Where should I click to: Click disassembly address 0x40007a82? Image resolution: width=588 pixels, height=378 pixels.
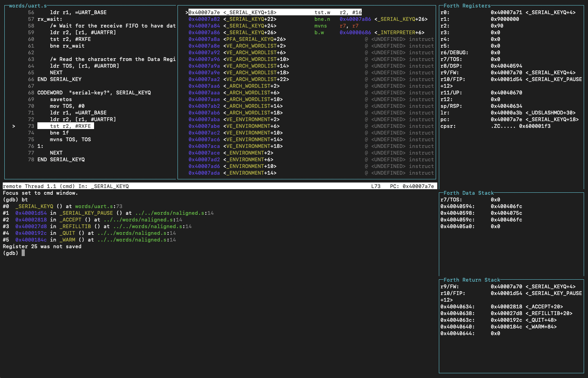coord(204,19)
